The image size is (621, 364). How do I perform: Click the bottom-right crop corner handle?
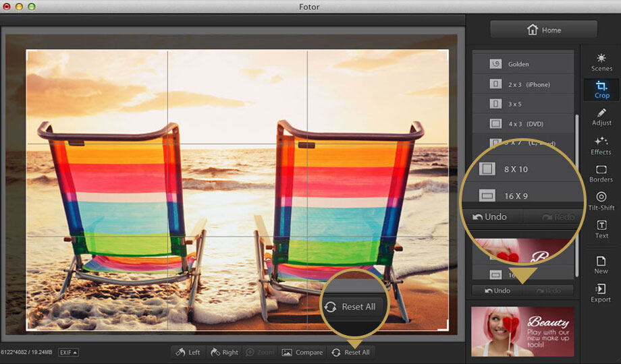click(x=444, y=326)
